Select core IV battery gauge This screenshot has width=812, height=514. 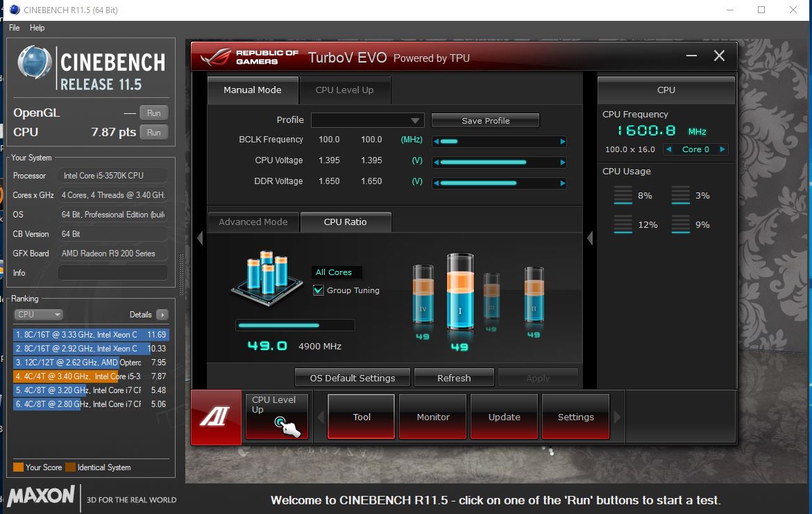click(x=423, y=295)
